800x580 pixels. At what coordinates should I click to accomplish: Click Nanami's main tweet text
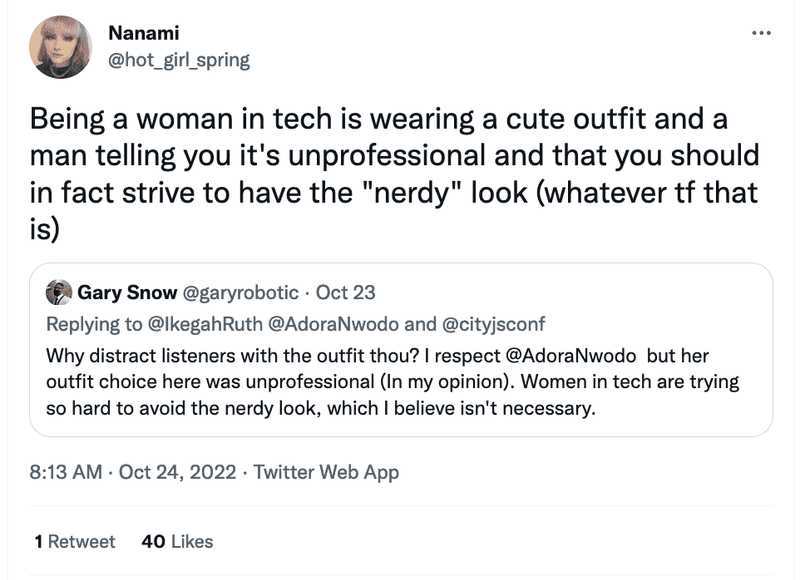click(394, 173)
